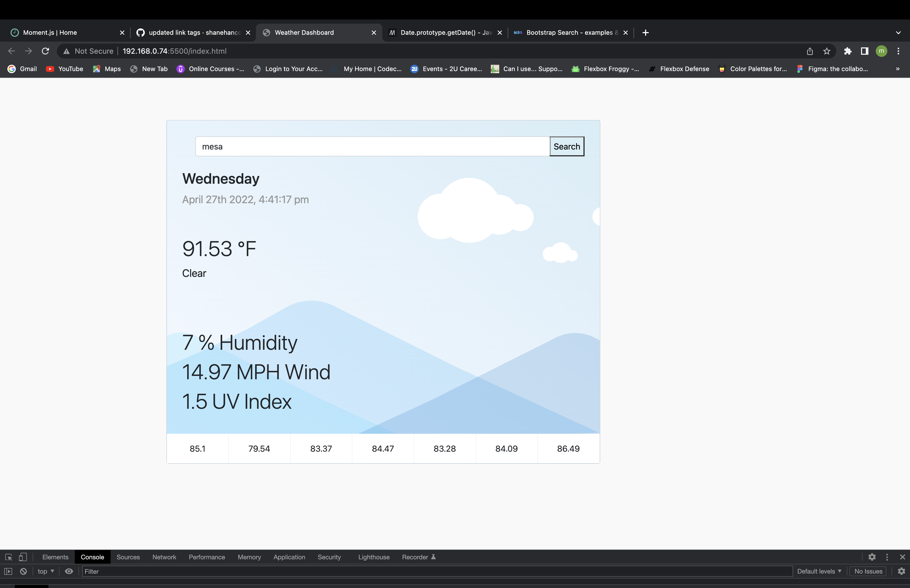Image resolution: width=910 pixels, height=588 pixels.
Task: Select the DevTools inspect element icon
Action: pos(8,557)
